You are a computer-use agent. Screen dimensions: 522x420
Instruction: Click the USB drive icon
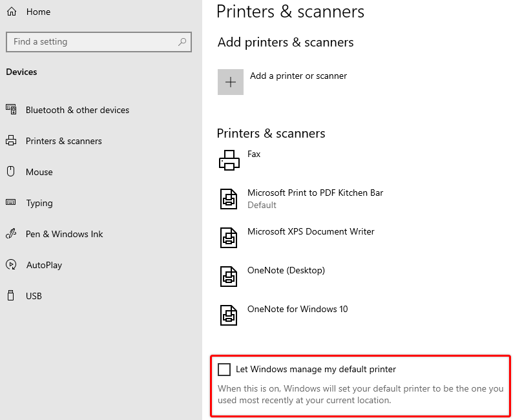10,295
